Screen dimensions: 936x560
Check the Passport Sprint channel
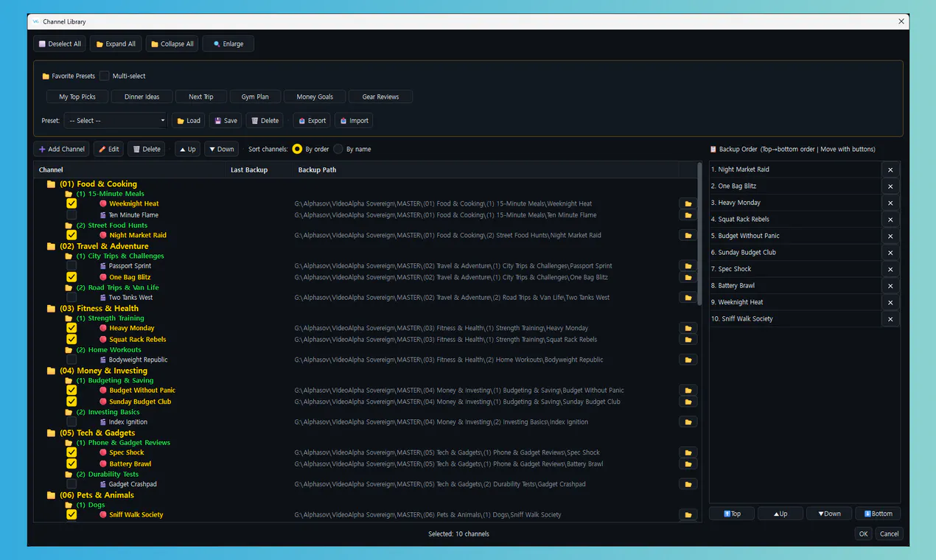point(71,266)
